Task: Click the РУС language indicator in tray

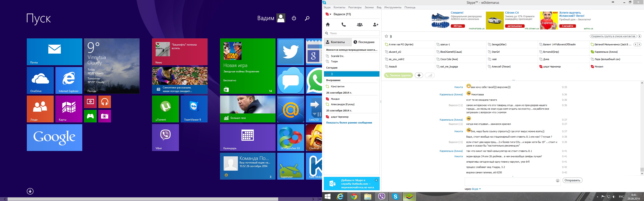Action: [x=621, y=197]
